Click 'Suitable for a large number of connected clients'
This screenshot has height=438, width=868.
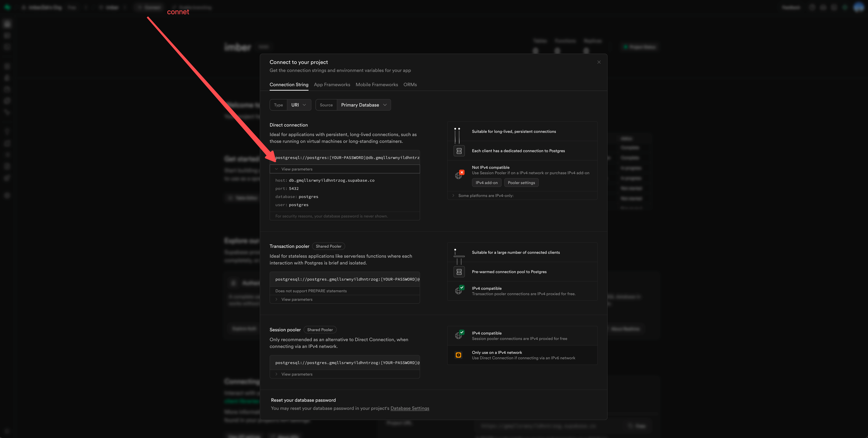(516, 252)
